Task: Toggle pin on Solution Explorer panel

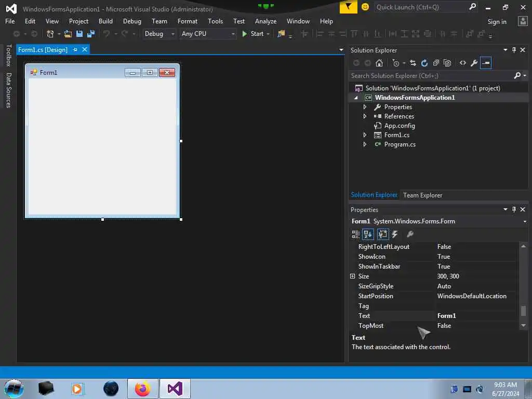Action: click(x=514, y=50)
